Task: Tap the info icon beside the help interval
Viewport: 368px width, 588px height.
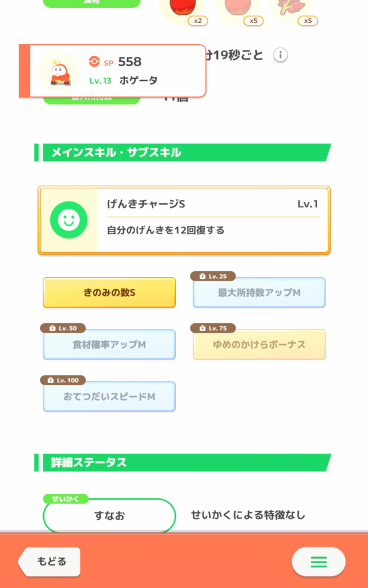Action: 281,55
